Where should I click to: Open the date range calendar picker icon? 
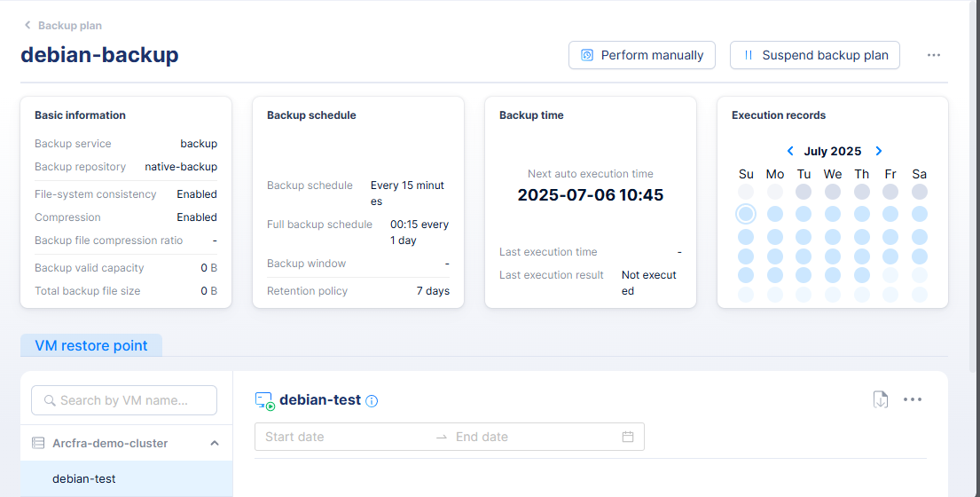click(628, 437)
